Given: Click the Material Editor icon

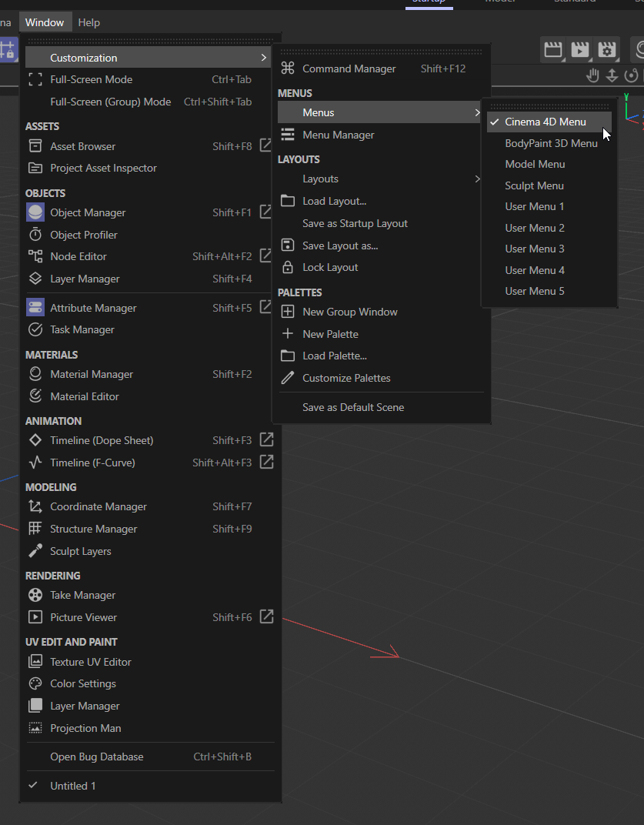Looking at the screenshot, I should (35, 396).
